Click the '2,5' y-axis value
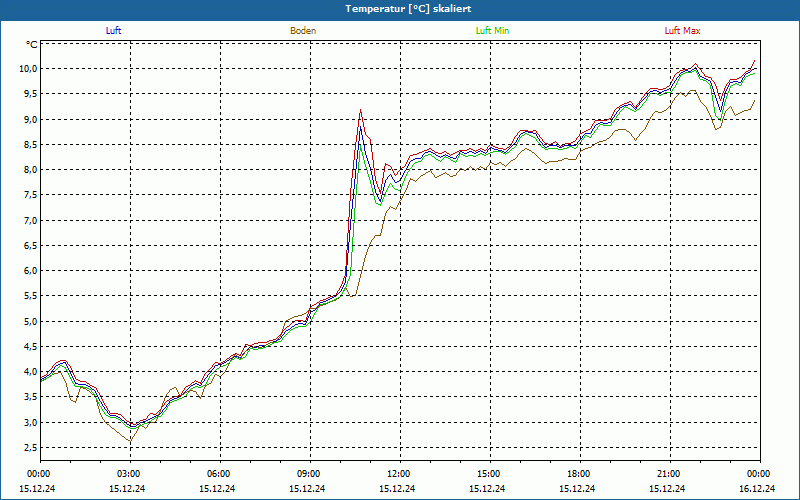 point(30,447)
